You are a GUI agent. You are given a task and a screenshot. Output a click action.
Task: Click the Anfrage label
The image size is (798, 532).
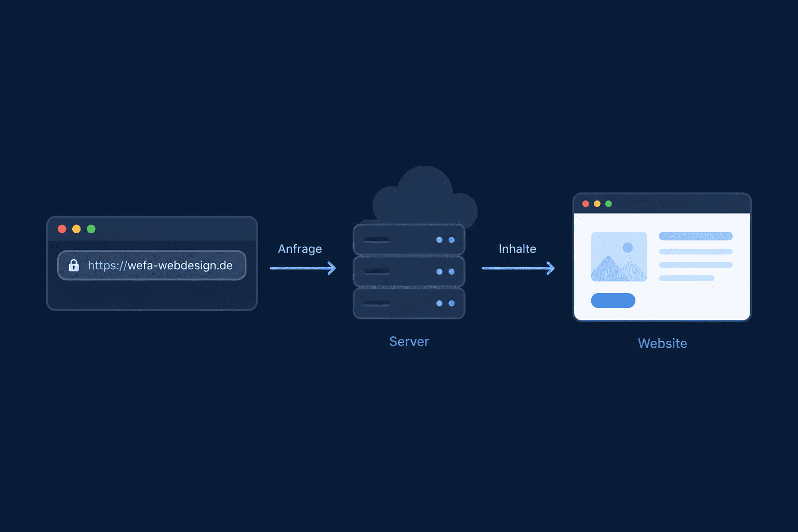[x=300, y=249]
